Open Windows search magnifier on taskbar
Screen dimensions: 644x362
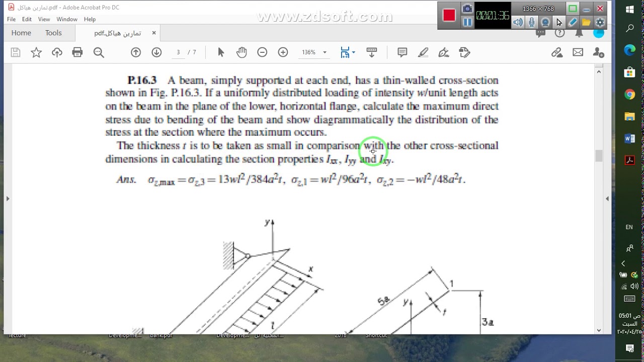click(x=629, y=29)
